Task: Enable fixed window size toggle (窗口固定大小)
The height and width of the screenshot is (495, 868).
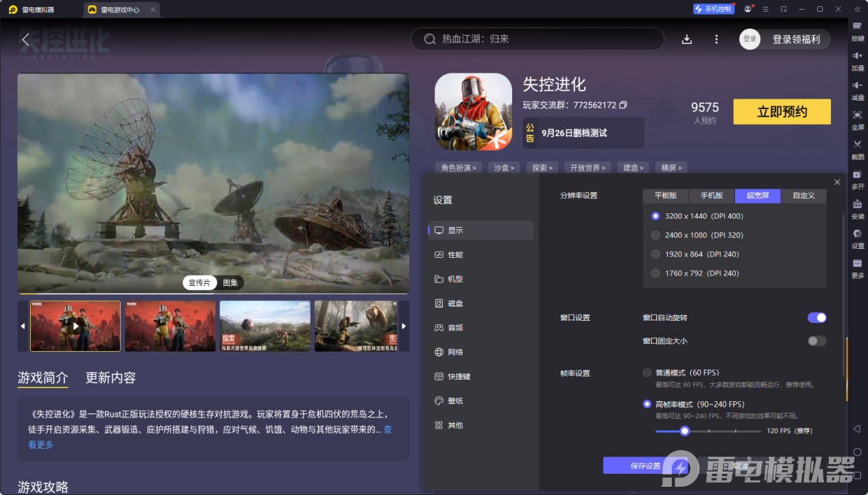Action: point(817,341)
